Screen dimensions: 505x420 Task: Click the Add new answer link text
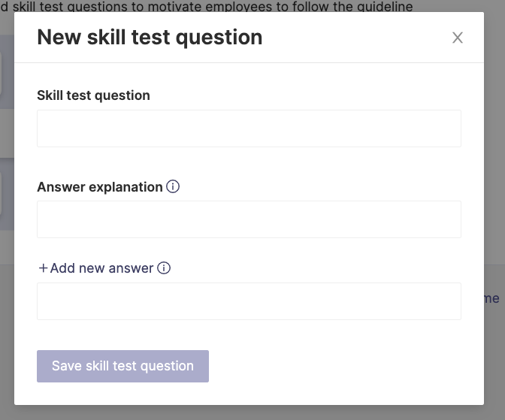coord(101,268)
